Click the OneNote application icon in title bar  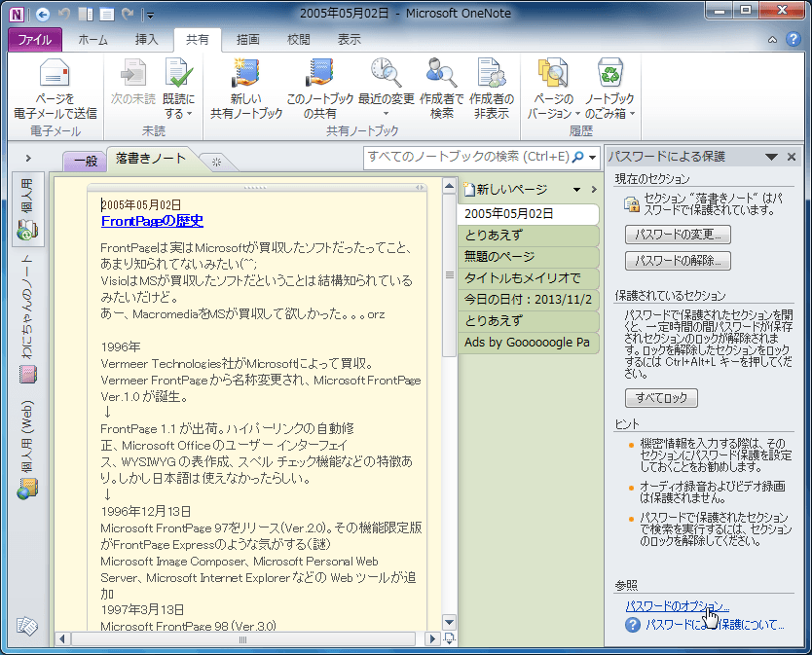18,14
